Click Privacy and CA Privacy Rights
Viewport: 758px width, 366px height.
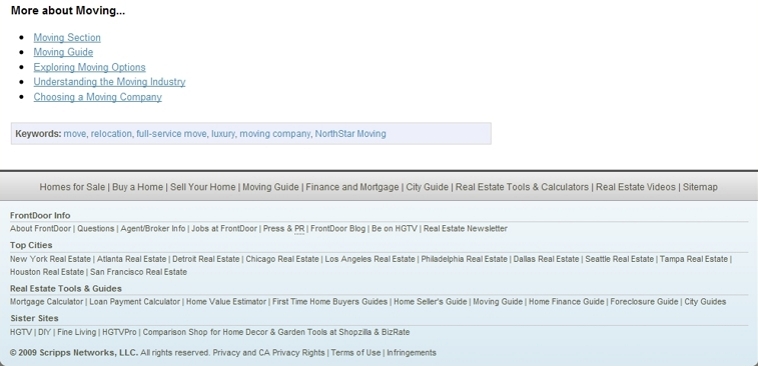[x=269, y=353]
